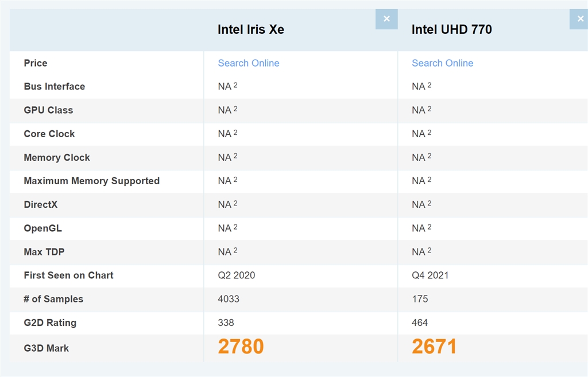
Task: Click footnote 2 in Iris Xe Bus Interface
Action: tap(235, 85)
